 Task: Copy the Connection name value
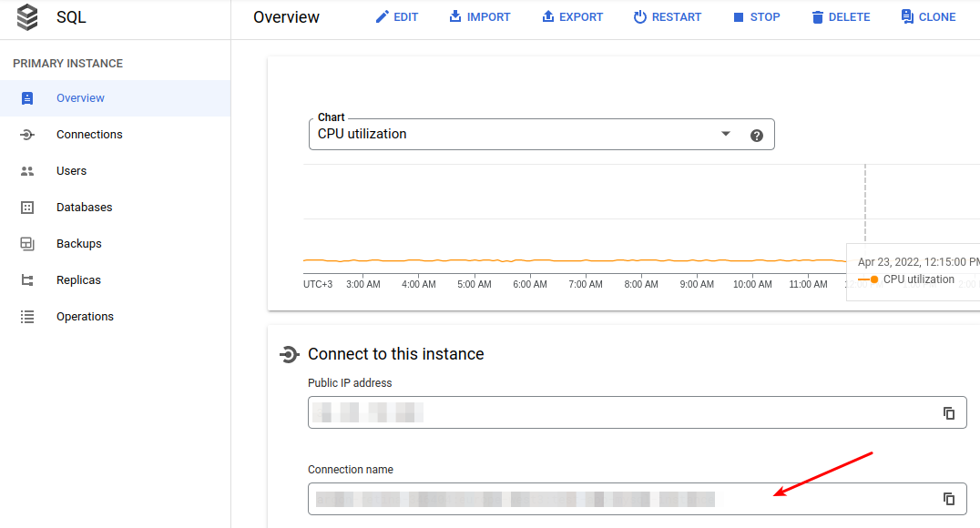(948, 499)
